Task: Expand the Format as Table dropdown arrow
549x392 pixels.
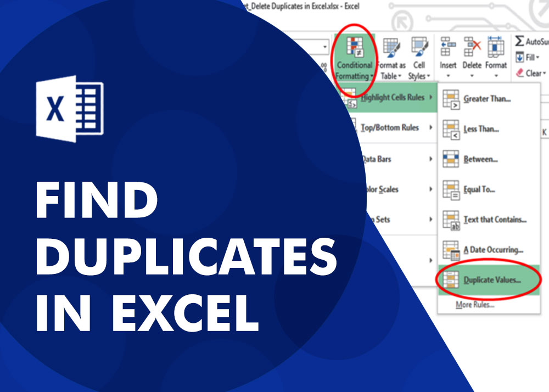Action: click(400, 76)
